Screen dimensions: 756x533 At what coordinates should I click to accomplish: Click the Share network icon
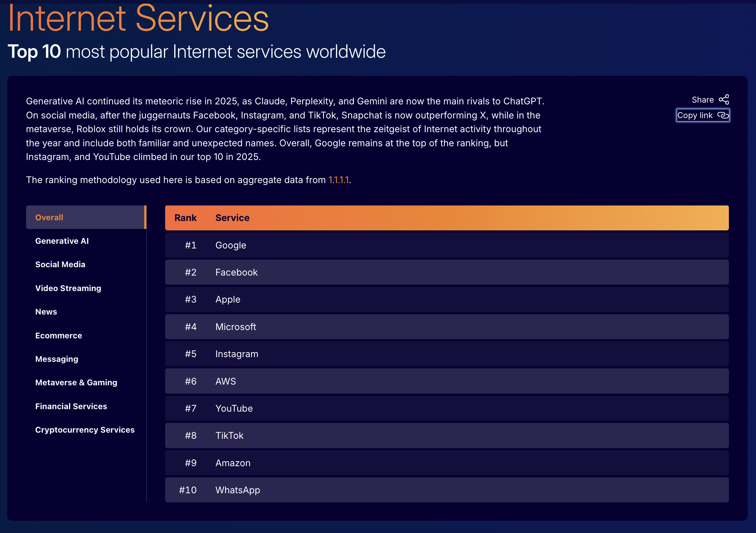pyautogui.click(x=724, y=100)
